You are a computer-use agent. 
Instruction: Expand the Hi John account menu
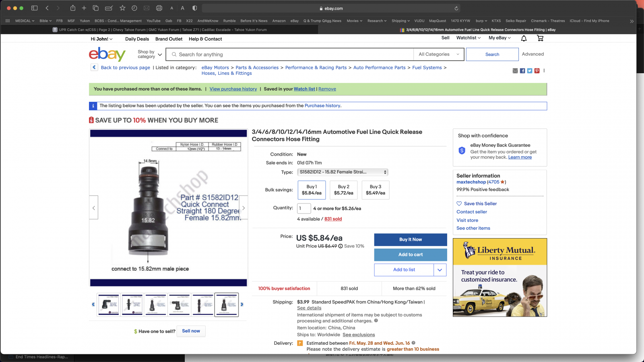[x=101, y=39]
